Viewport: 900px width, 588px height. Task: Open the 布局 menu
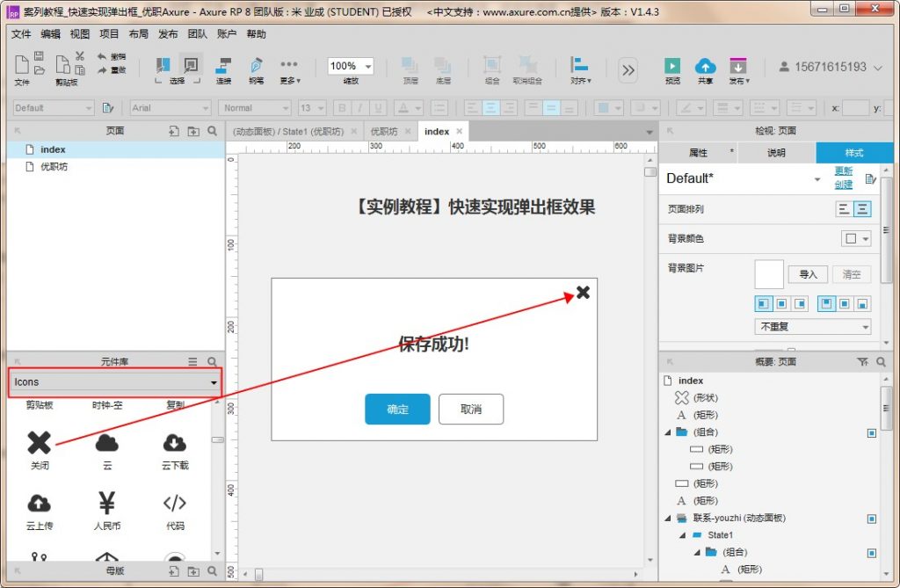tap(138, 34)
